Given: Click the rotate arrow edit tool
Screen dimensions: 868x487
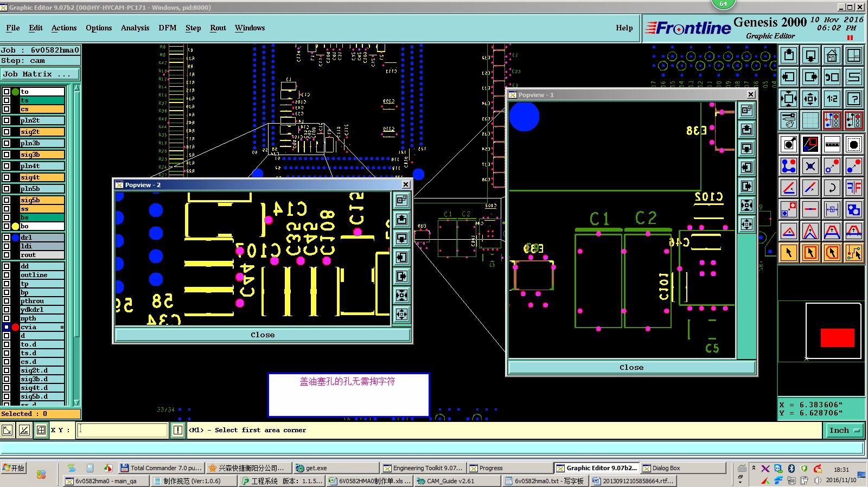Looking at the screenshot, I should [x=832, y=188].
